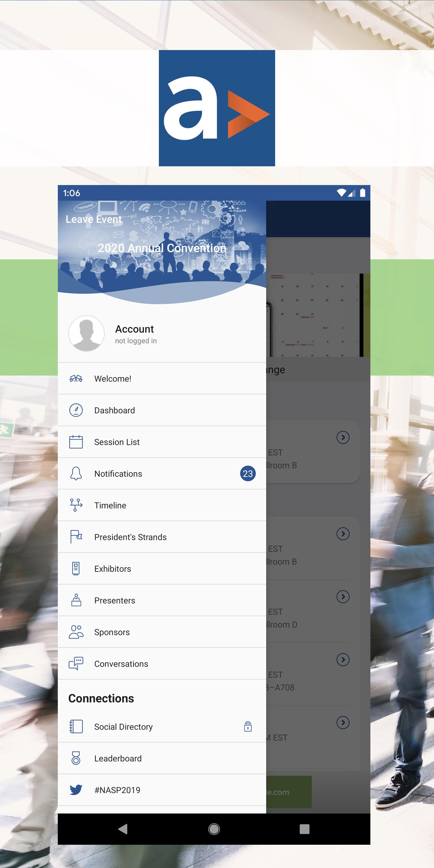Expand the Ballroom D session arrow
This screenshot has width=434, height=868.
tap(343, 597)
